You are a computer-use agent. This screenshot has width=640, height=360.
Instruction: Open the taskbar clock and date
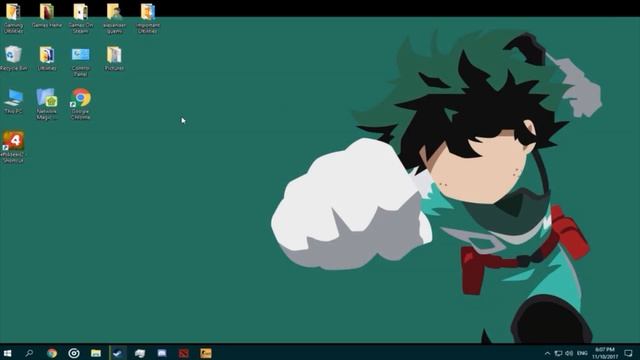[x=605, y=353]
